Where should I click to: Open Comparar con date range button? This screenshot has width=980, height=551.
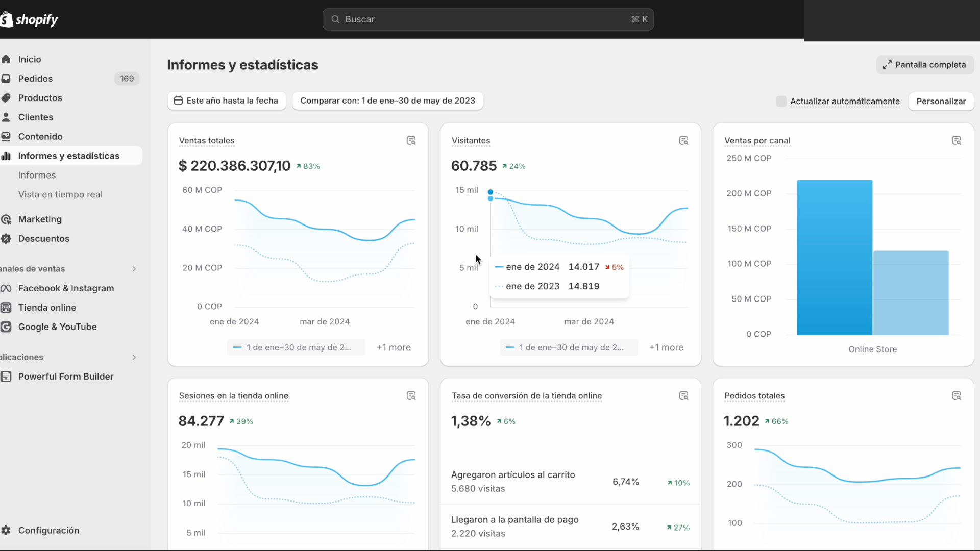tap(387, 101)
